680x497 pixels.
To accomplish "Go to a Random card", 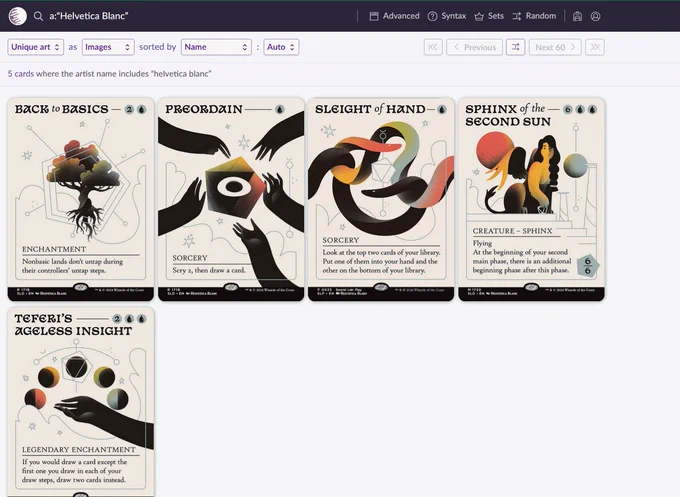I will pyautogui.click(x=534, y=16).
